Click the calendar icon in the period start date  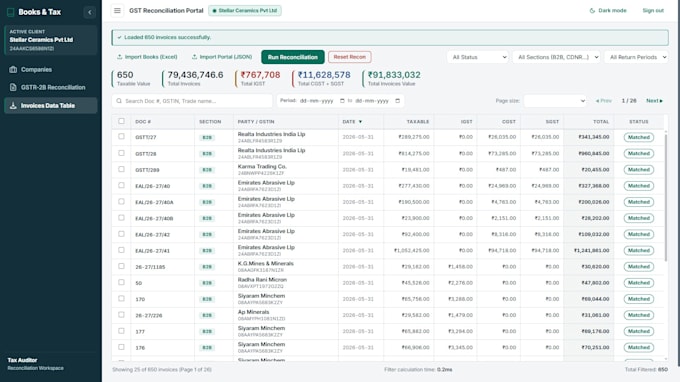(342, 101)
